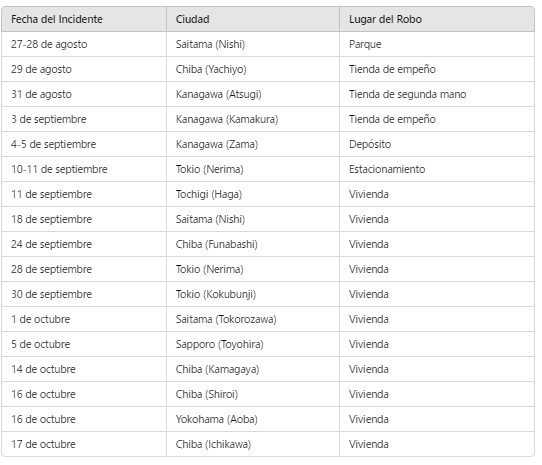Select the Yokohama (Aoba) cell
The width and height of the screenshot is (542, 465).
(253, 419)
